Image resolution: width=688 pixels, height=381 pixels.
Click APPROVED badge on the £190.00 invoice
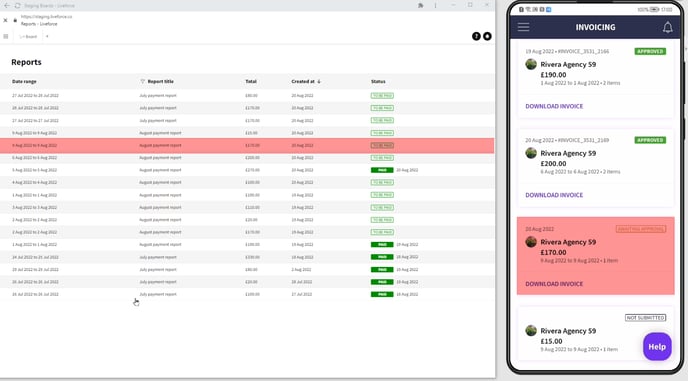(650, 51)
